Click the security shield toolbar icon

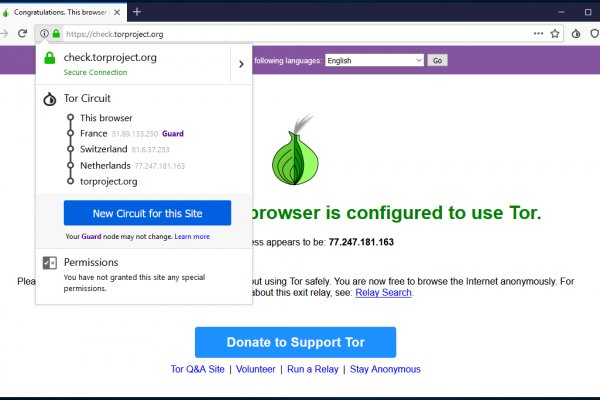click(x=594, y=34)
